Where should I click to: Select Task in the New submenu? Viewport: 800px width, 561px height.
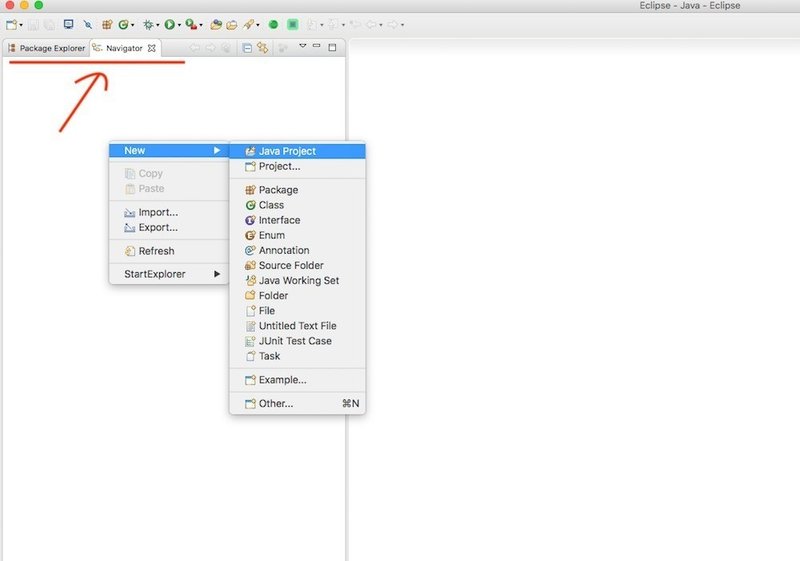coord(297,356)
